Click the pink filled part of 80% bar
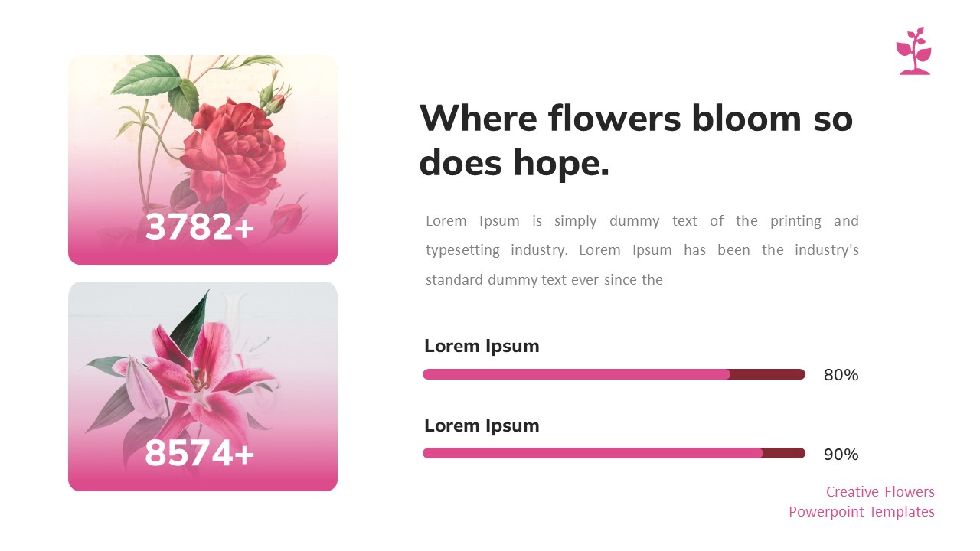The image size is (980, 551). (574, 374)
